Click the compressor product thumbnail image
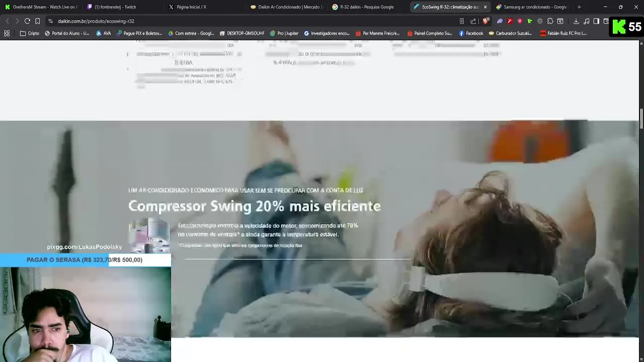Image resolution: width=644 pixels, height=362 pixels. coord(149,235)
